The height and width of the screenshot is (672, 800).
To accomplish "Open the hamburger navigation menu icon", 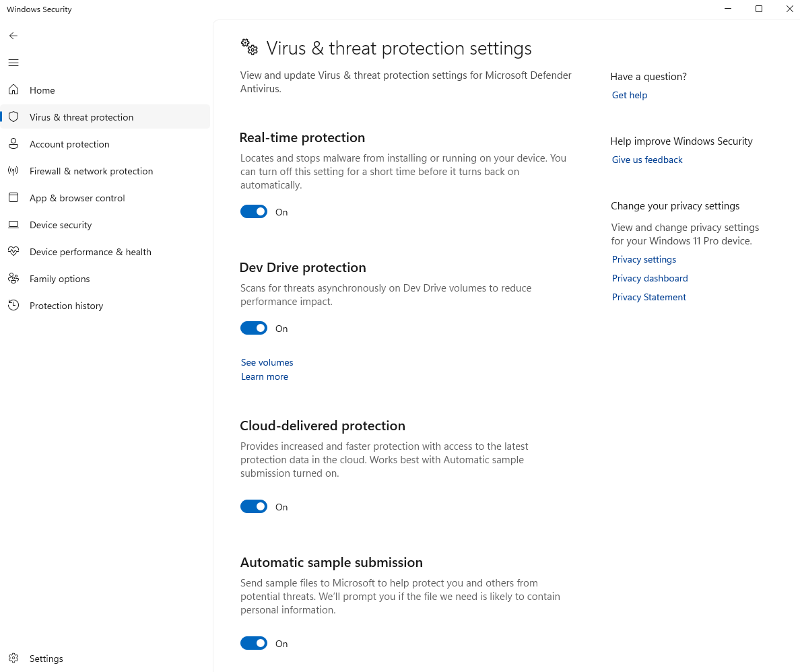I will [13, 63].
